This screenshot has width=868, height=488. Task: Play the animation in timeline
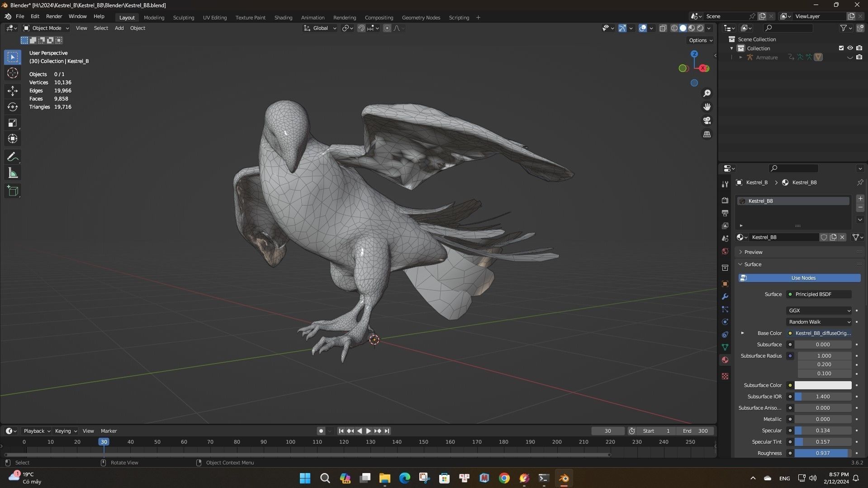pyautogui.click(x=368, y=431)
